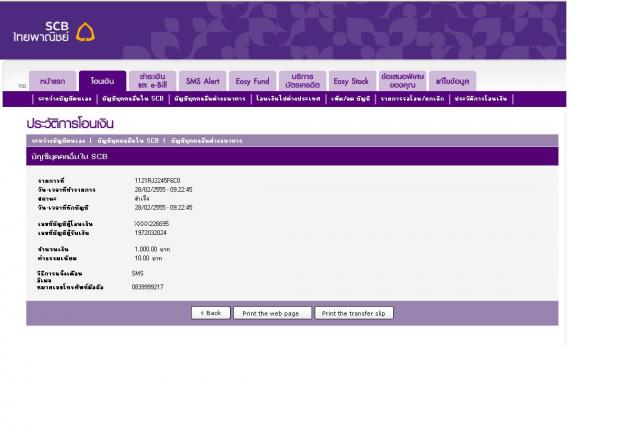
Task: Open the ชำระเงิน และ e-Bill tab
Action: (x=152, y=81)
